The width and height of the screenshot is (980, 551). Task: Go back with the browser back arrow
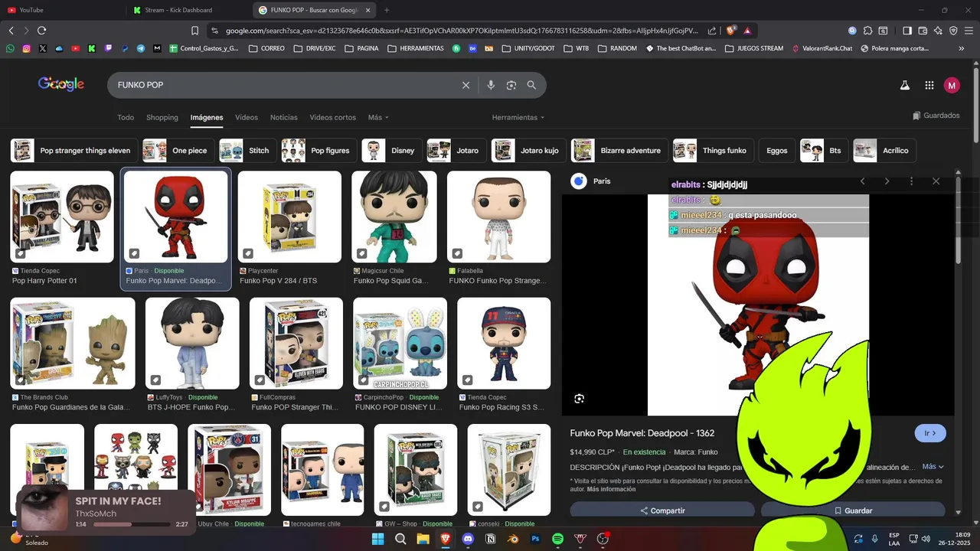11,31
